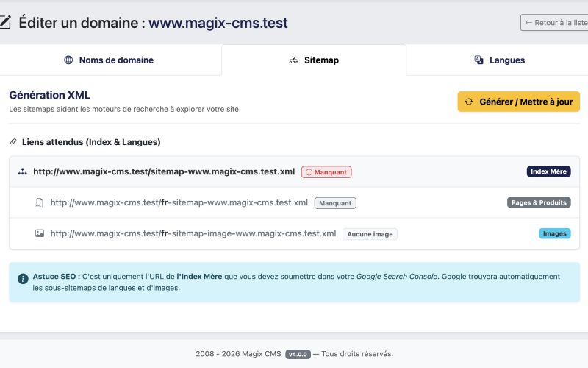
Task: Click the Aucune image badge
Action: pos(370,234)
